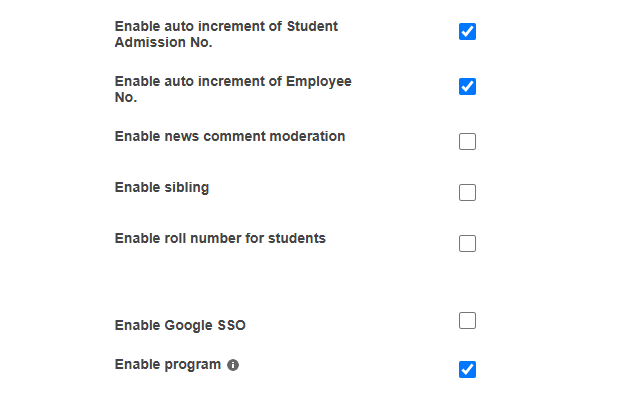The height and width of the screenshot is (404, 623).
Task: Click the 'Enable news comment moderation' label text
Action: tap(230, 136)
